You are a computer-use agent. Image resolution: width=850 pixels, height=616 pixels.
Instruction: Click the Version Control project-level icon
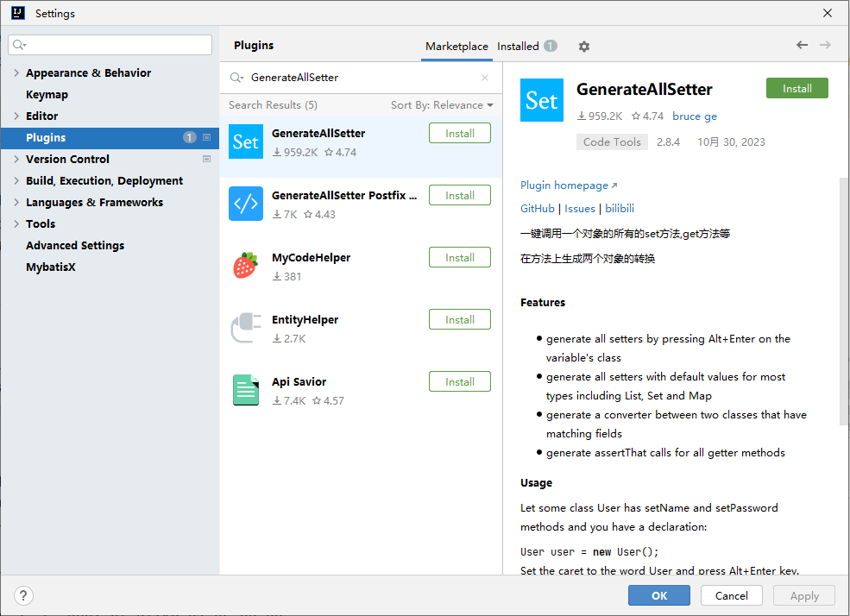[206, 160]
